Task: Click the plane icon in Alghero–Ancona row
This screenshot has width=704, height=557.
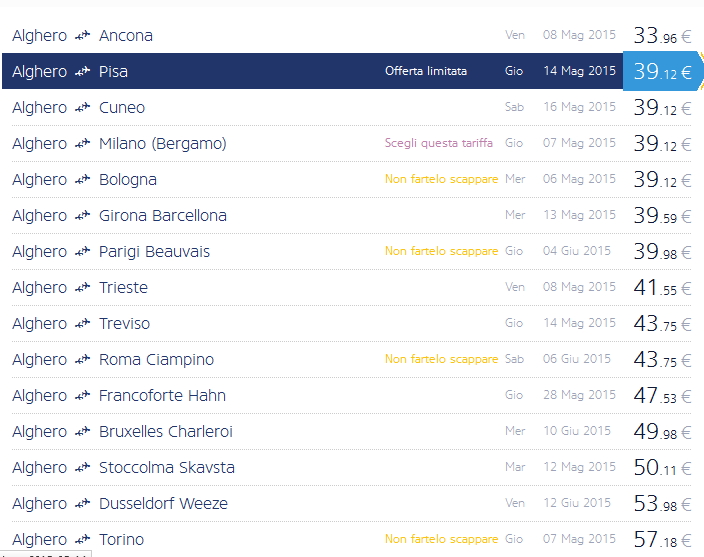Action: click(x=83, y=36)
